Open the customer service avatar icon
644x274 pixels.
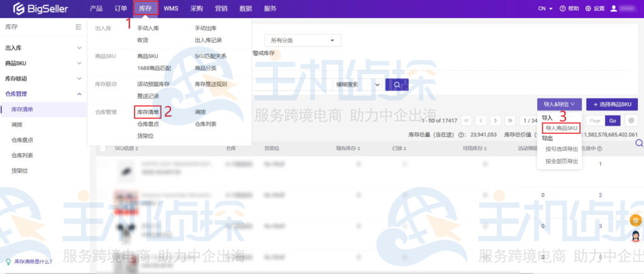click(x=636, y=236)
